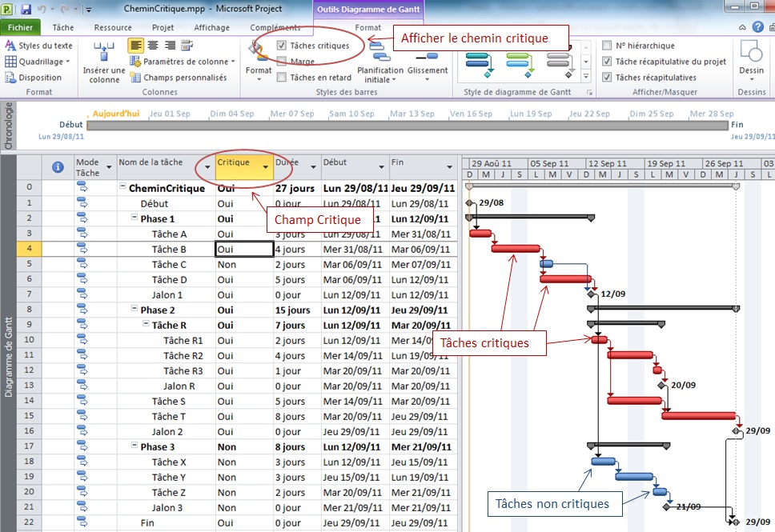Enable the Marge checkbox
The width and height of the screenshot is (775, 532).
click(x=282, y=62)
